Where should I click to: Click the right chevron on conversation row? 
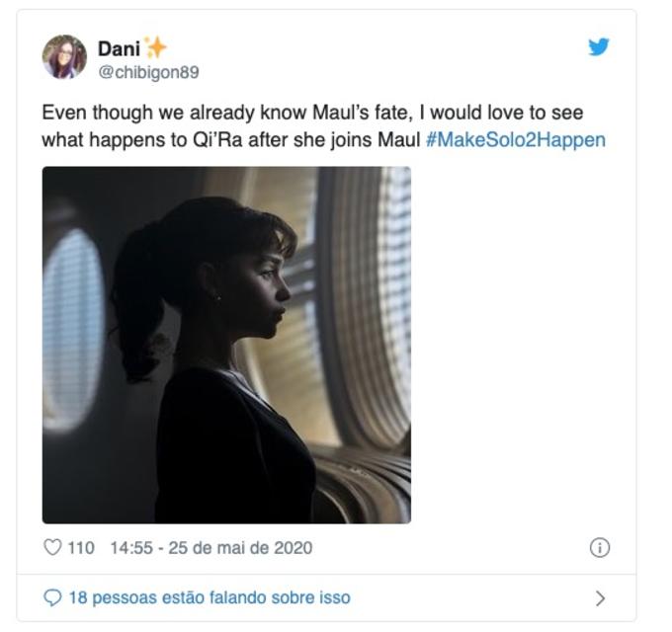pos(600,597)
